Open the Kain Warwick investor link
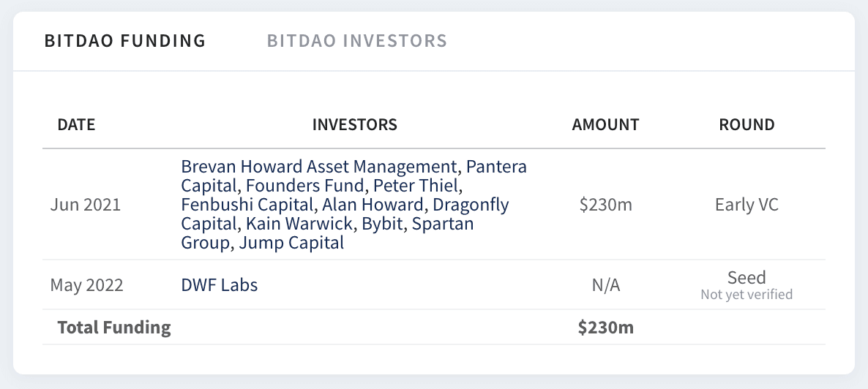Image resolution: width=868 pixels, height=389 pixels. tap(299, 224)
